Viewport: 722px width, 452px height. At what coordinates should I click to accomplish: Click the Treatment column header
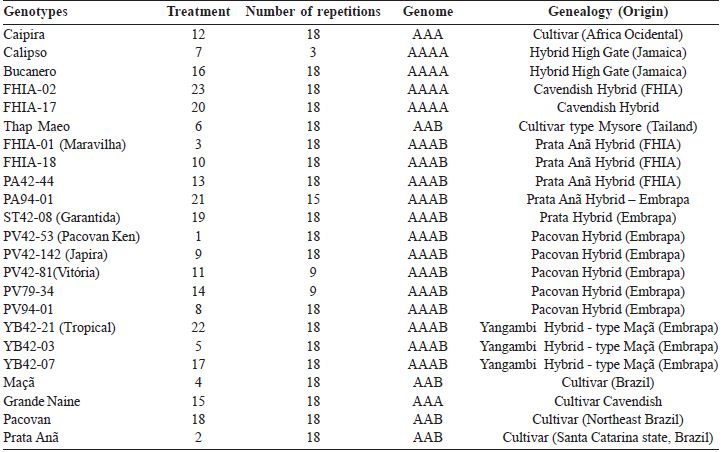[197, 11]
